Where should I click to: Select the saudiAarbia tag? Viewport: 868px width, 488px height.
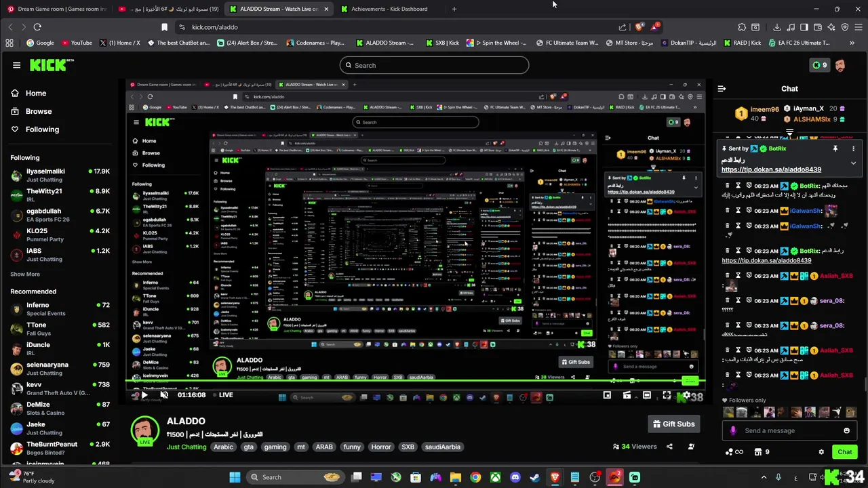tap(442, 447)
